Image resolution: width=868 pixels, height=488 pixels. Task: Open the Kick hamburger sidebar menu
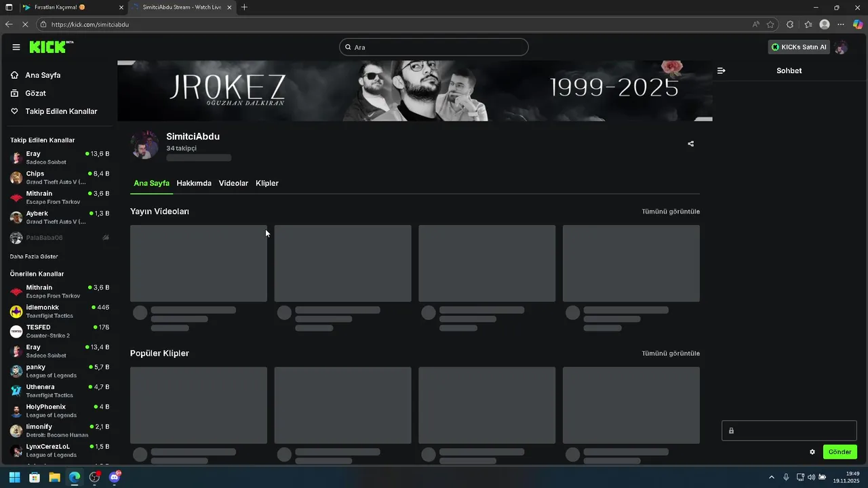click(x=16, y=47)
